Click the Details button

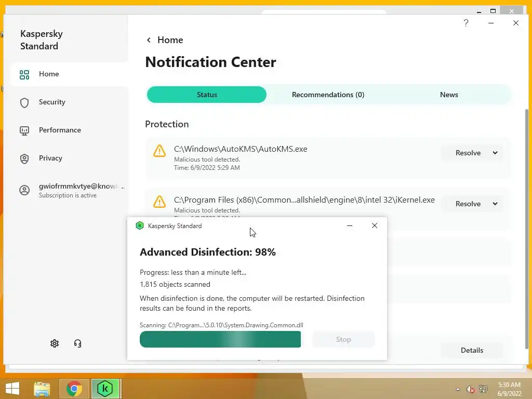point(472,350)
